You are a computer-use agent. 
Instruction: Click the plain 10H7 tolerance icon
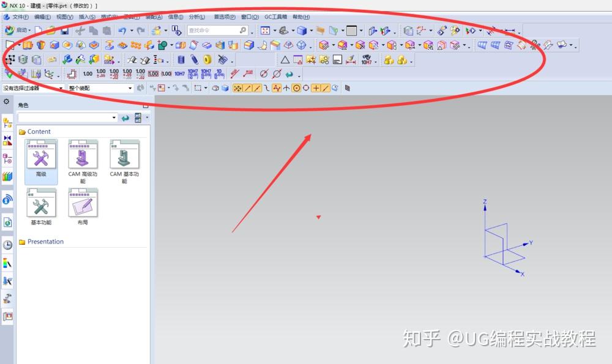(179, 74)
